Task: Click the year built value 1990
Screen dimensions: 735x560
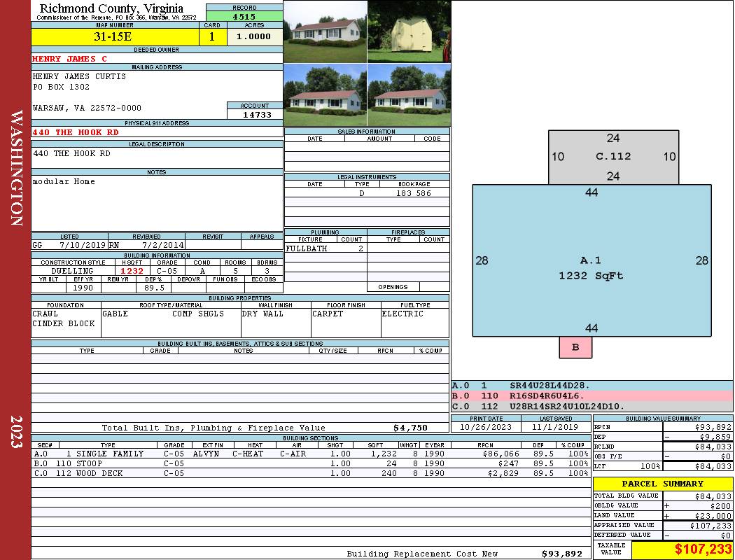Action: click(83, 288)
